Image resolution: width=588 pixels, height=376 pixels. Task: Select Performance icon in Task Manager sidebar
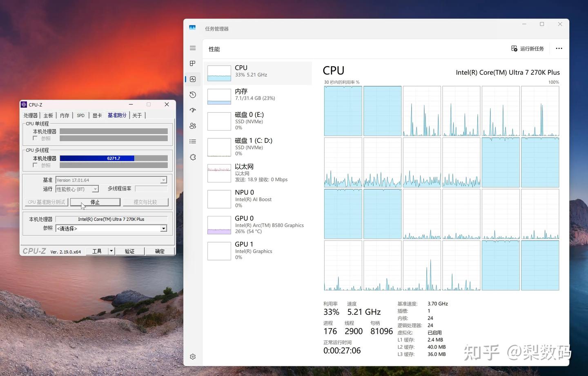pos(193,79)
